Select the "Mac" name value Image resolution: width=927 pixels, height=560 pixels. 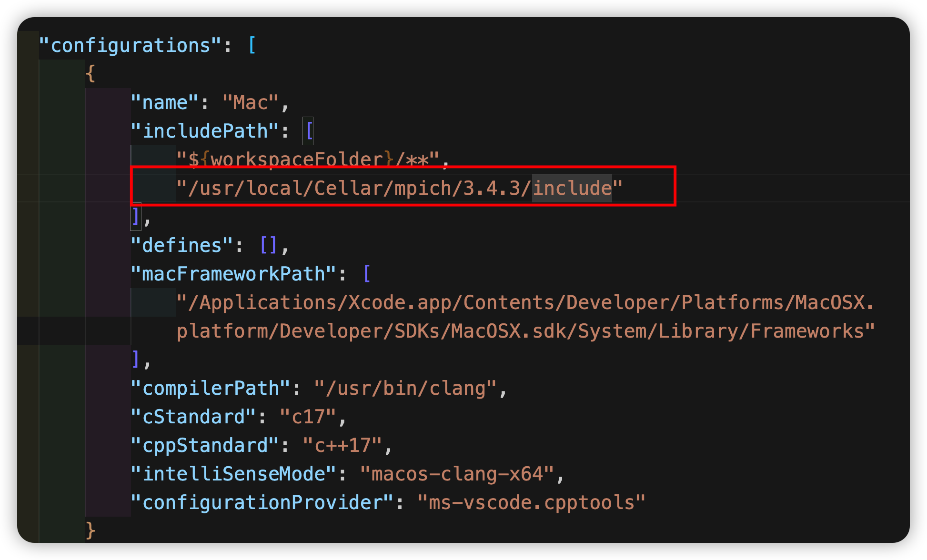coord(251,102)
